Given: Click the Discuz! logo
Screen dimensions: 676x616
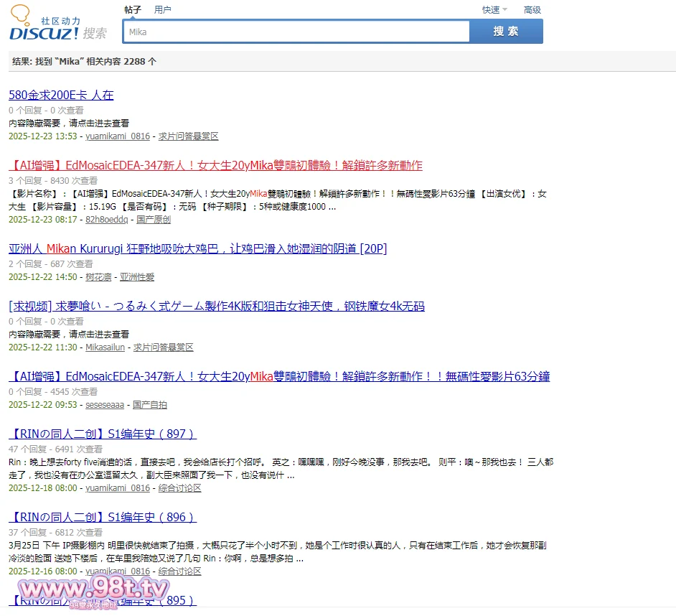Looking at the screenshot, I should [x=44, y=26].
